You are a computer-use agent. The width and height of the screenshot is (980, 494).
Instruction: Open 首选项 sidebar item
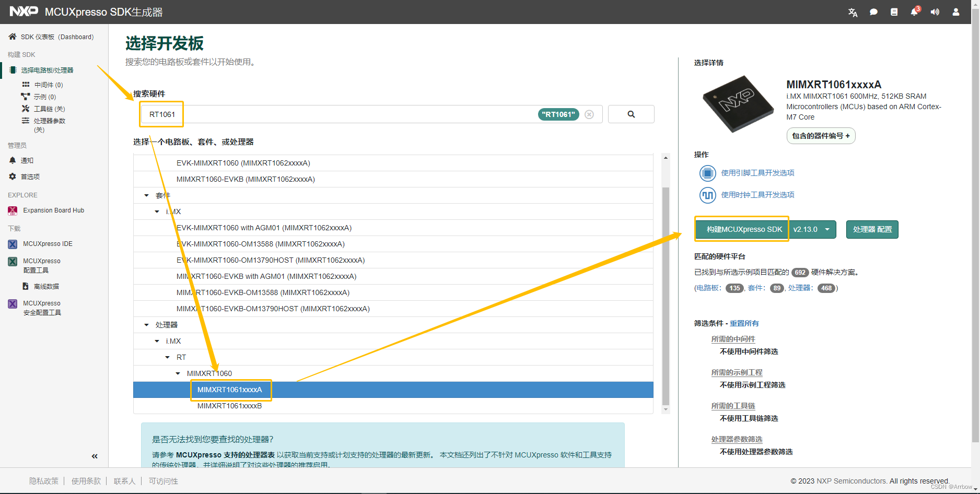[30, 177]
